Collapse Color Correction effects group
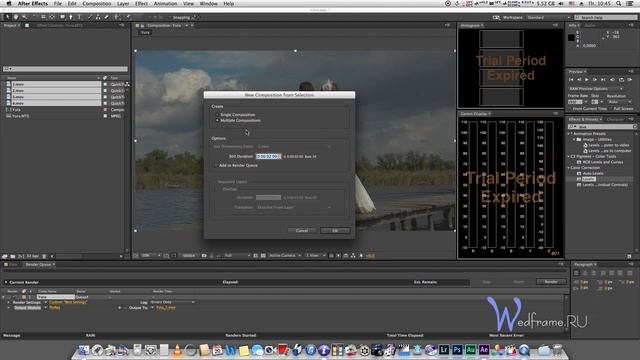This screenshot has width=640, height=360. (569, 168)
